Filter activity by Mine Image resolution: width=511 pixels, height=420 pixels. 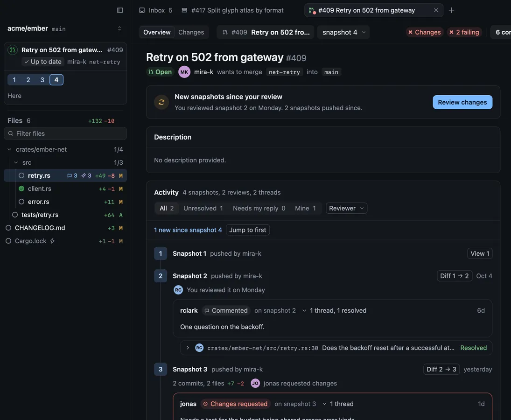point(305,208)
